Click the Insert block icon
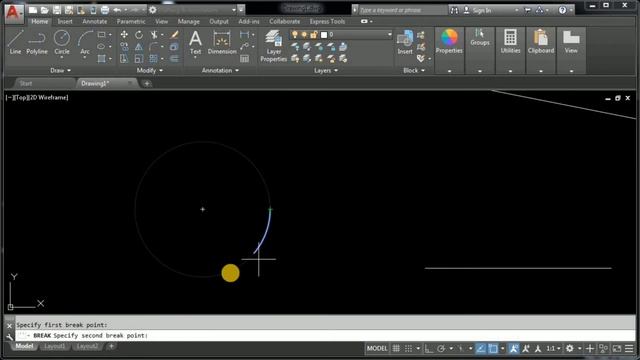The width and height of the screenshot is (640, 360). coord(405,42)
